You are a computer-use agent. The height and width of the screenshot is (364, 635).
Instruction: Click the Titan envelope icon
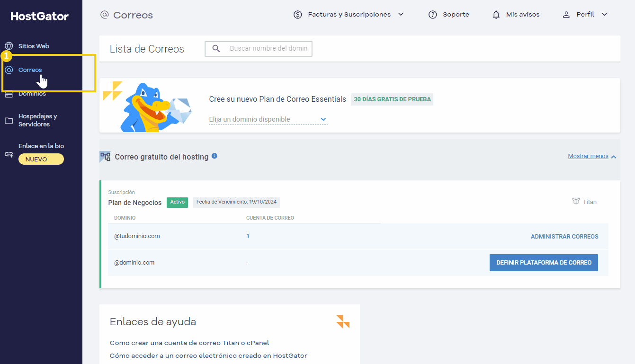[576, 201]
